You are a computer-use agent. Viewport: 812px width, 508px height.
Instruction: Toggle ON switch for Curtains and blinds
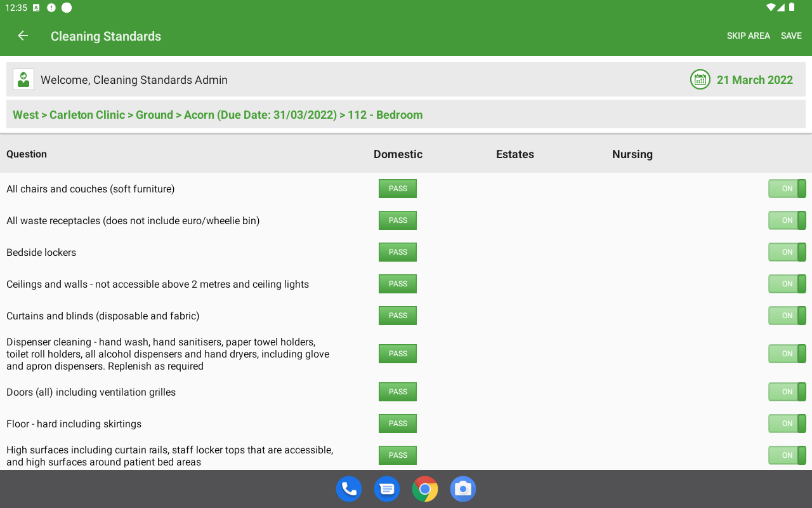click(787, 316)
